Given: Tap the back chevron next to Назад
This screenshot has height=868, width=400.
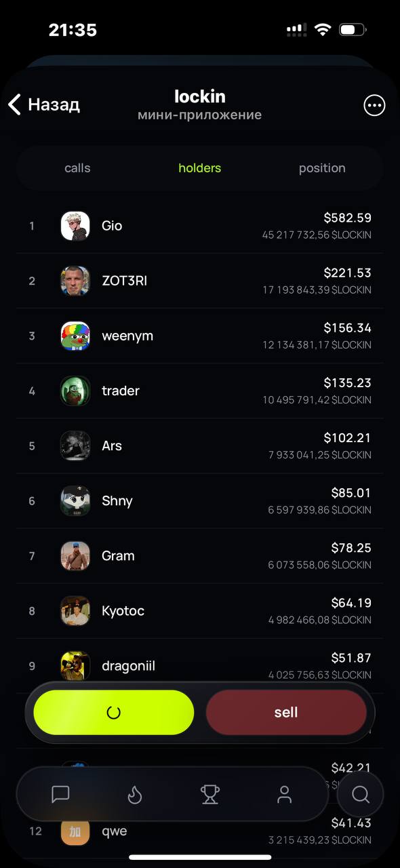Looking at the screenshot, I should [x=14, y=104].
